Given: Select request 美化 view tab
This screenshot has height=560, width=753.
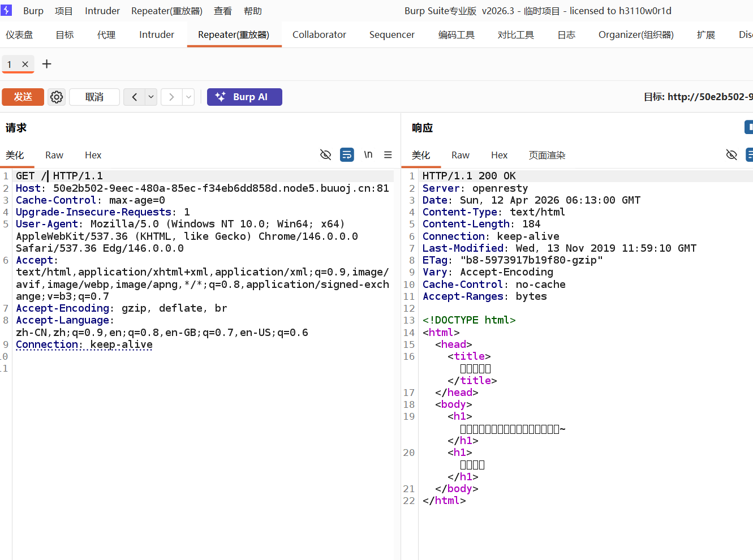Looking at the screenshot, I should (15, 155).
